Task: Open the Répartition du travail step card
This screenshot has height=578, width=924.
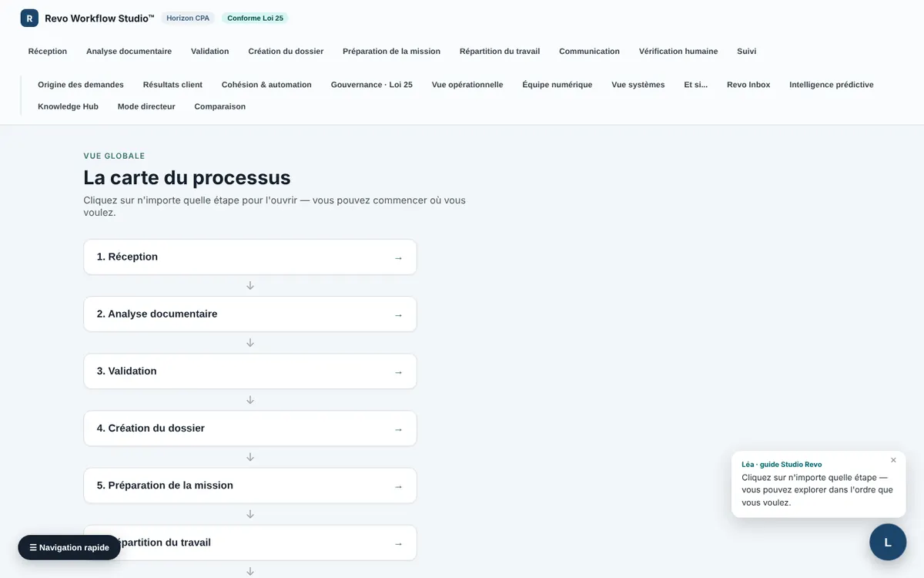Action: pyautogui.click(x=250, y=543)
